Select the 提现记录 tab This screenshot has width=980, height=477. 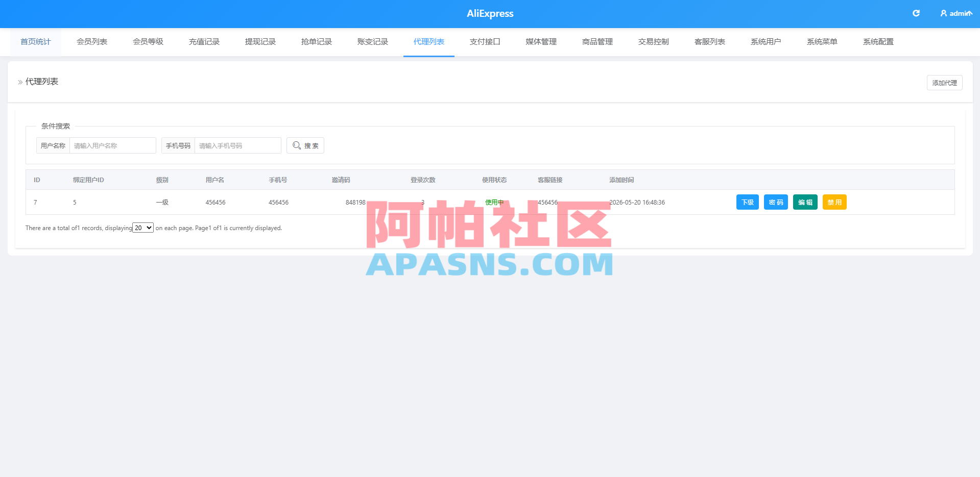(x=260, y=42)
